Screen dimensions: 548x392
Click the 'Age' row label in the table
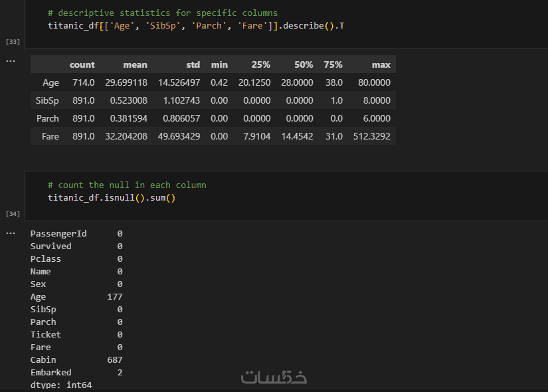(x=50, y=82)
